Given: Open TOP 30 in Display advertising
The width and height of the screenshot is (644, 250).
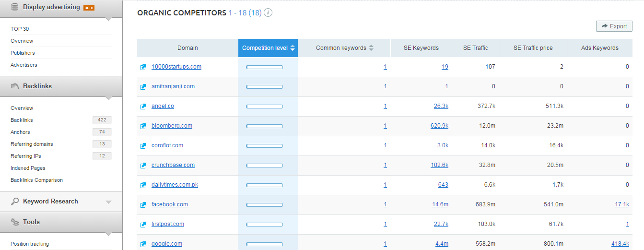Looking at the screenshot, I should point(20,29).
